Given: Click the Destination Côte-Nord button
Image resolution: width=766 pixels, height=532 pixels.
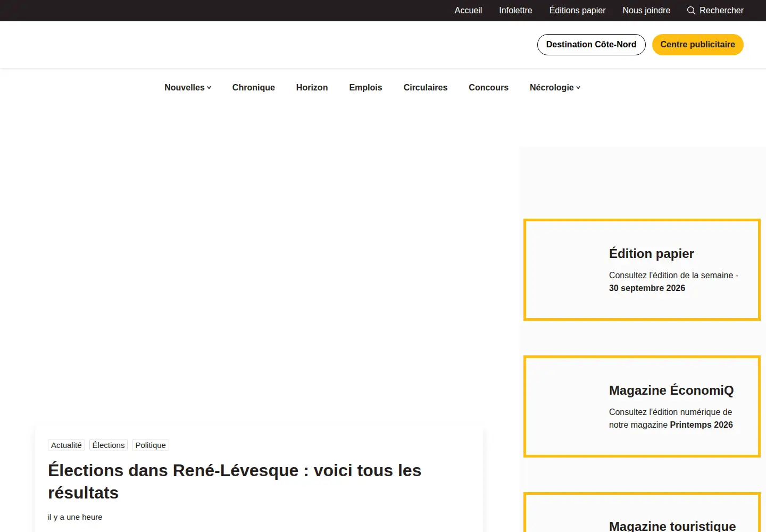Looking at the screenshot, I should tap(591, 45).
